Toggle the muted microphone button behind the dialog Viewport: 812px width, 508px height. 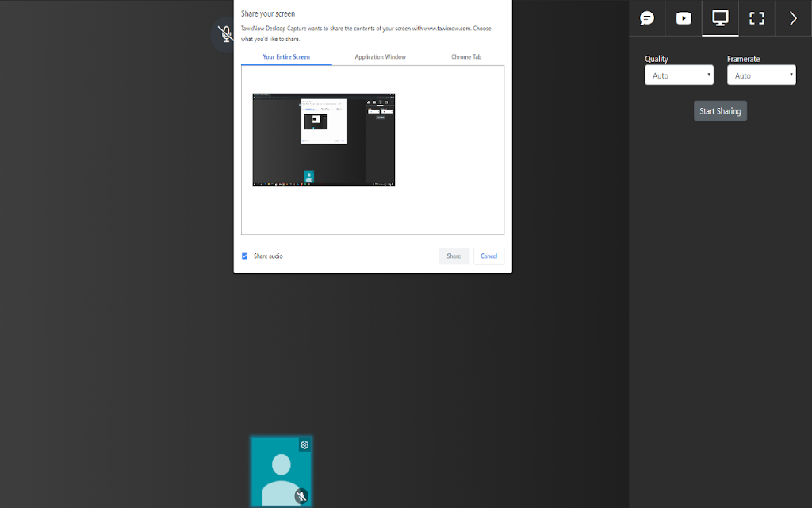coord(224,34)
